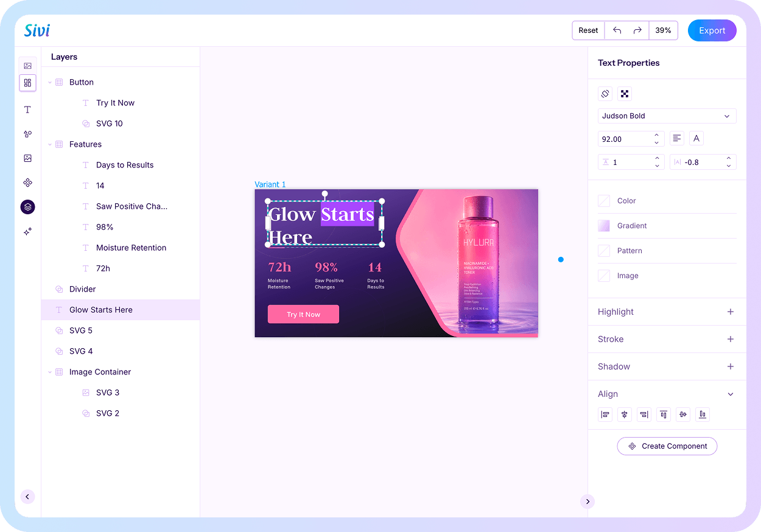Add a Highlight with the plus icon
The height and width of the screenshot is (532, 761).
coord(731,312)
